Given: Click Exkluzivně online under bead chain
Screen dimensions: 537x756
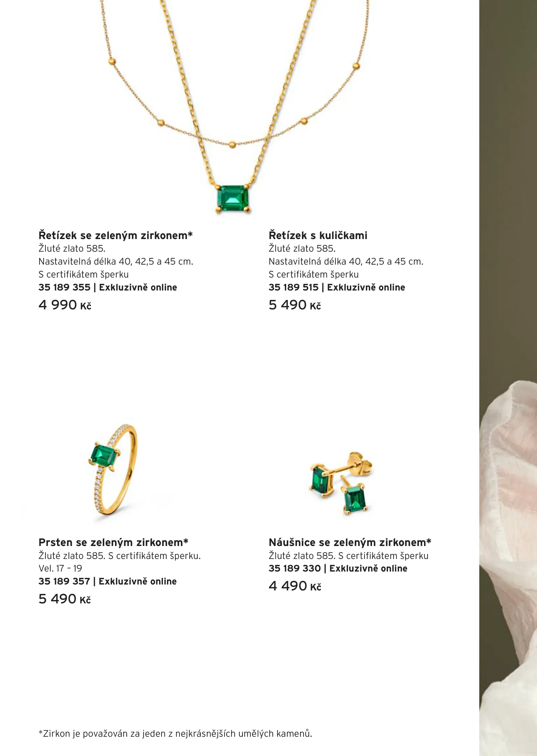Looking at the screenshot, I should click(366, 287).
